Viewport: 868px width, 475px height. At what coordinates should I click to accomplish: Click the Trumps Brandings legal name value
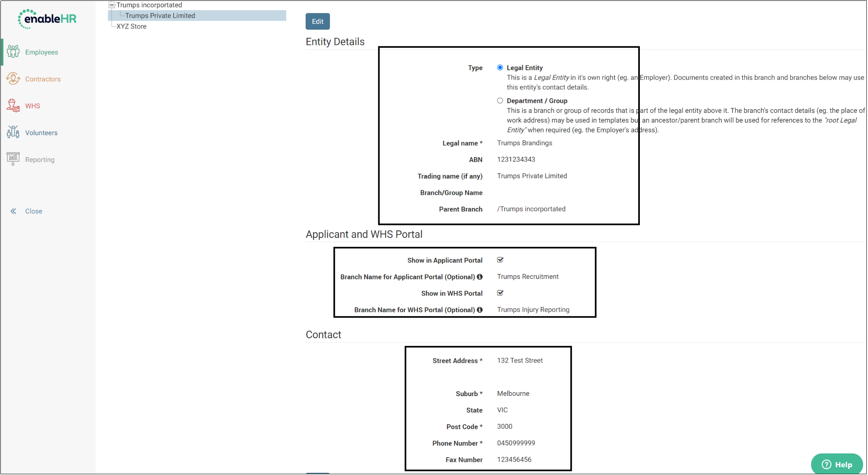click(x=525, y=143)
